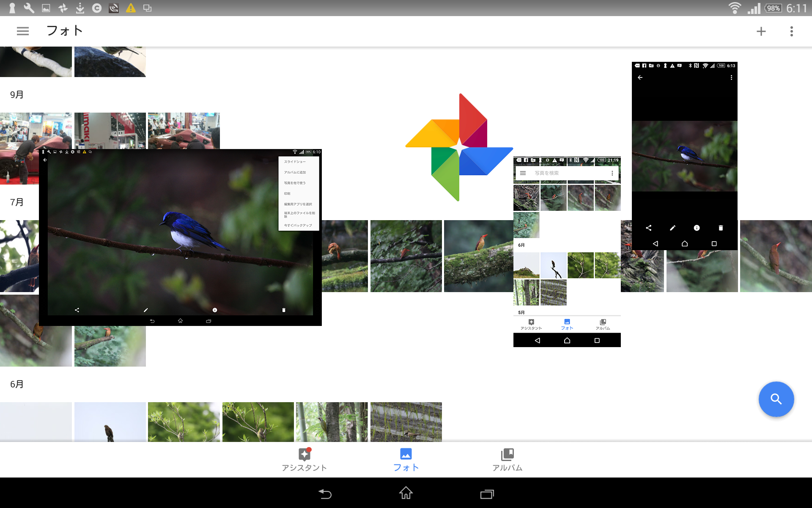
Task: Switch to the アシスタント tab on tablet
Action: tap(304, 460)
